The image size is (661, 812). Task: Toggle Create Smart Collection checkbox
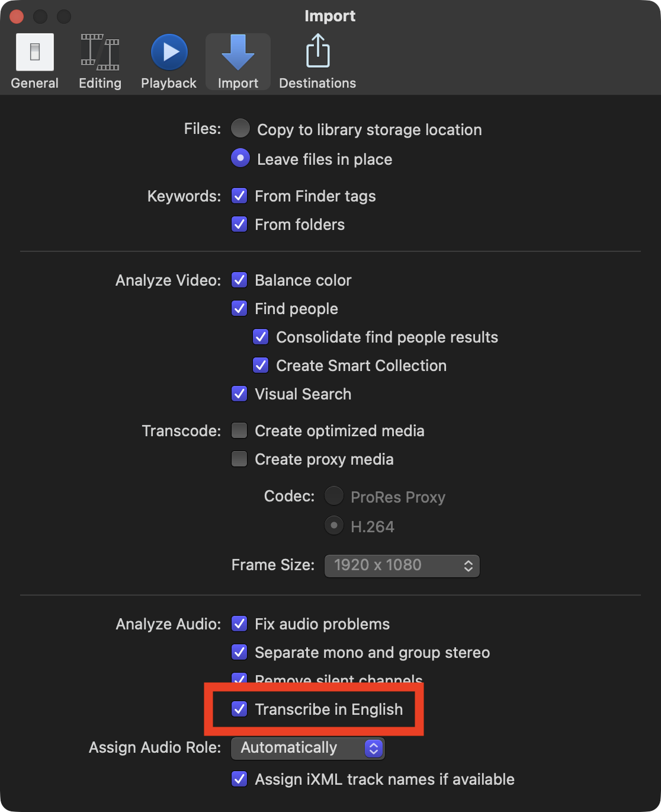coord(261,365)
